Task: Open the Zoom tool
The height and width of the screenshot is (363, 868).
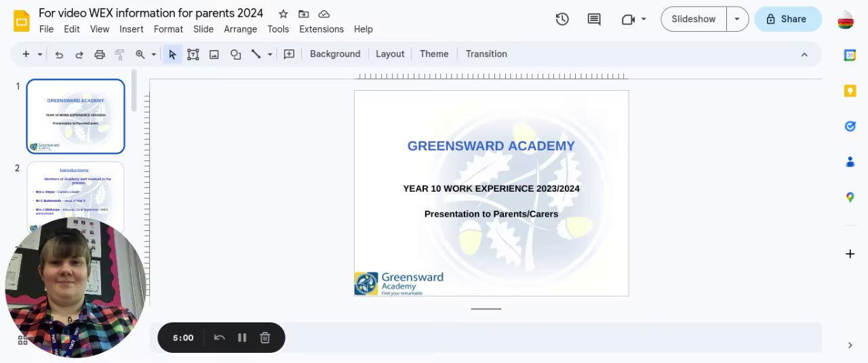Action: click(140, 54)
